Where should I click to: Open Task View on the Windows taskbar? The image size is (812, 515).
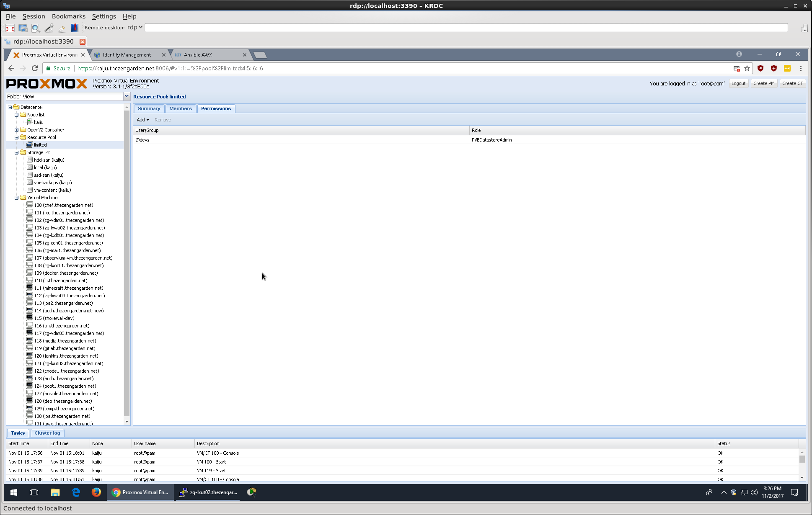tap(34, 492)
